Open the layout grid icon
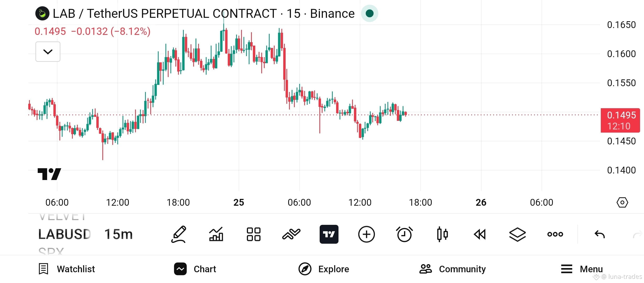The height and width of the screenshot is (283, 644). point(253,234)
